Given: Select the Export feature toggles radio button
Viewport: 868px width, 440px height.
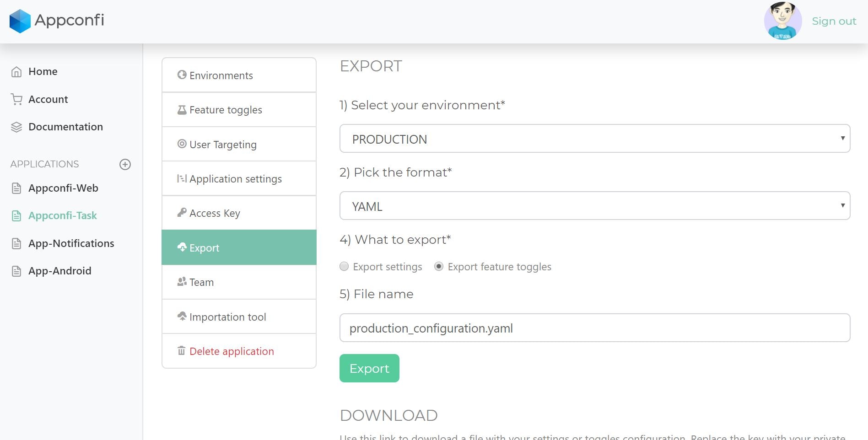Looking at the screenshot, I should pos(439,267).
